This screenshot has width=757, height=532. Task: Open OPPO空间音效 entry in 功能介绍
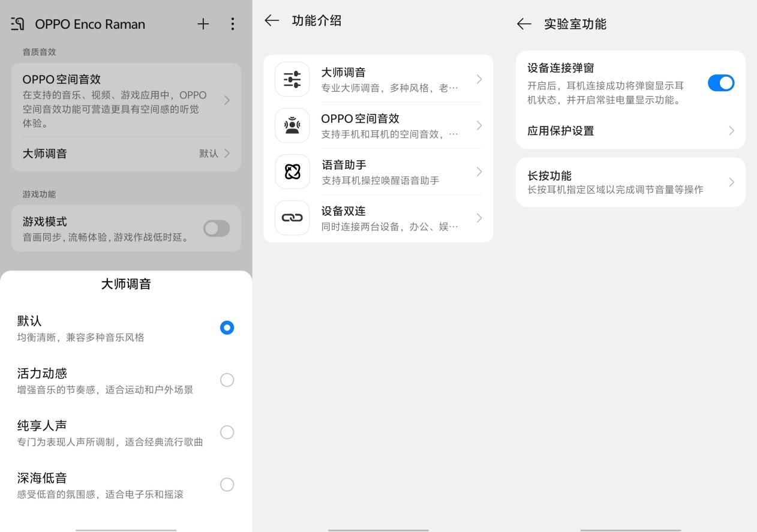click(379, 125)
